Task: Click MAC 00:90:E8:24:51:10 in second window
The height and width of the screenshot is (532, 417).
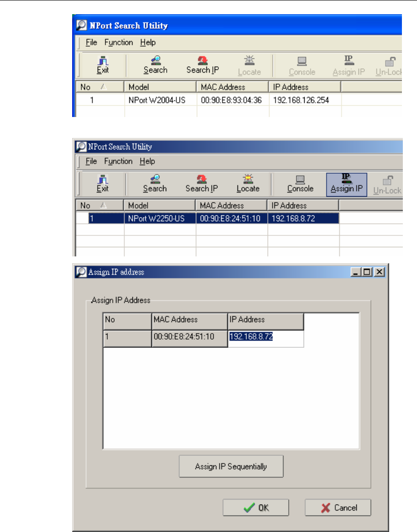Action: (232, 218)
